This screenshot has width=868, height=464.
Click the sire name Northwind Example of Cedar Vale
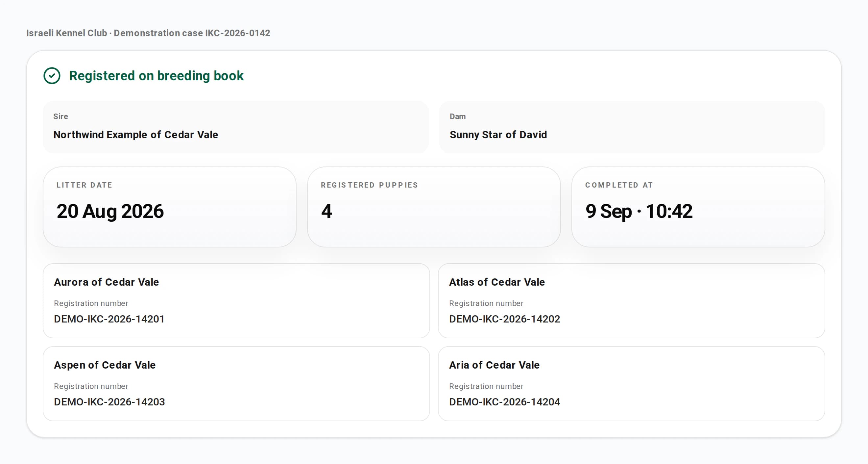tap(135, 135)
